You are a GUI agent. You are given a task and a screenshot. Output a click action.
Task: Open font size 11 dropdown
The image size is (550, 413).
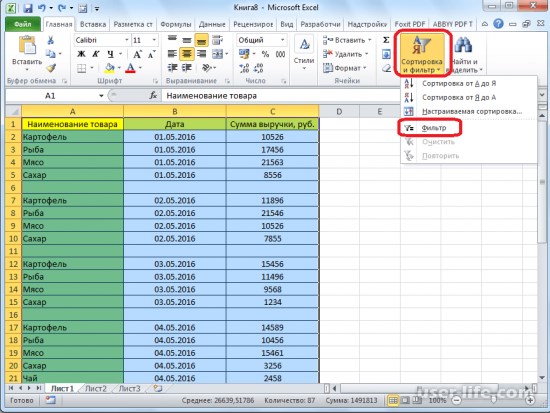tap(154, 40)
